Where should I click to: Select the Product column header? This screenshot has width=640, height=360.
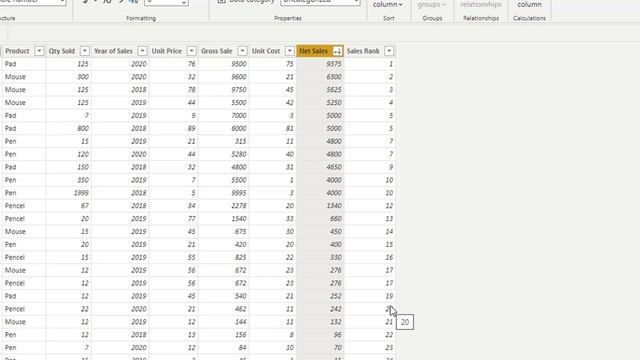pos(17,51)
